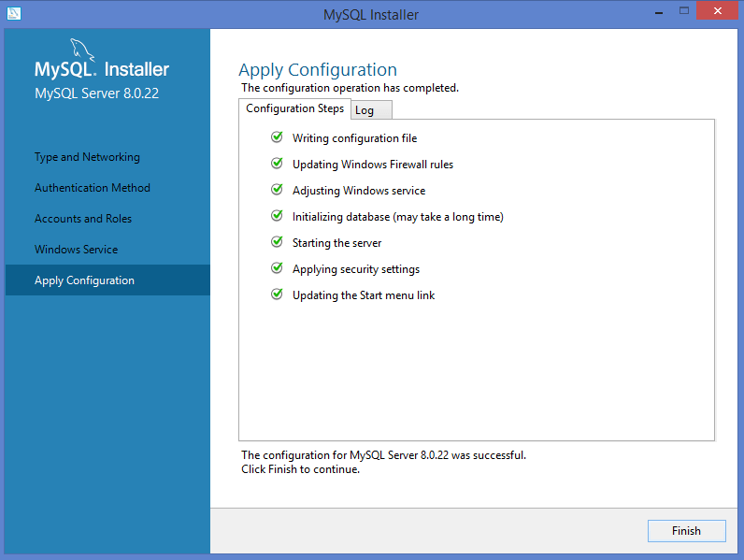Click the 'Applying security settings' text

[x=356, y=269]
